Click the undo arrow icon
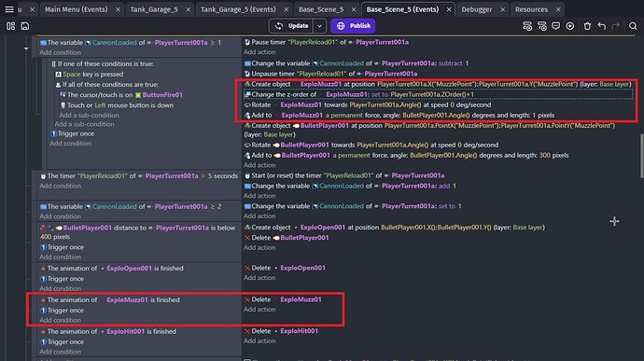The width and height of the screenshot is (644, 361). [x=602, y=26]
